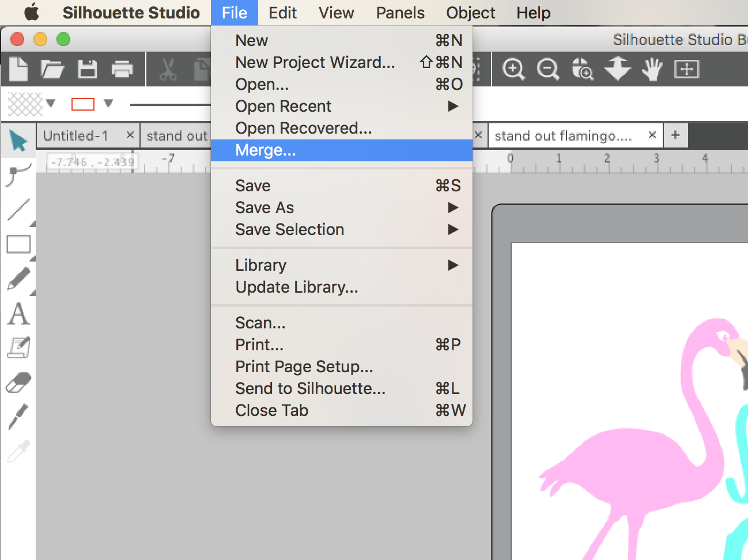The image size is (748, 560).
Task: Click the Zoom Out magnifier icon
Action: pyautogui.click(x=548, y=69)
